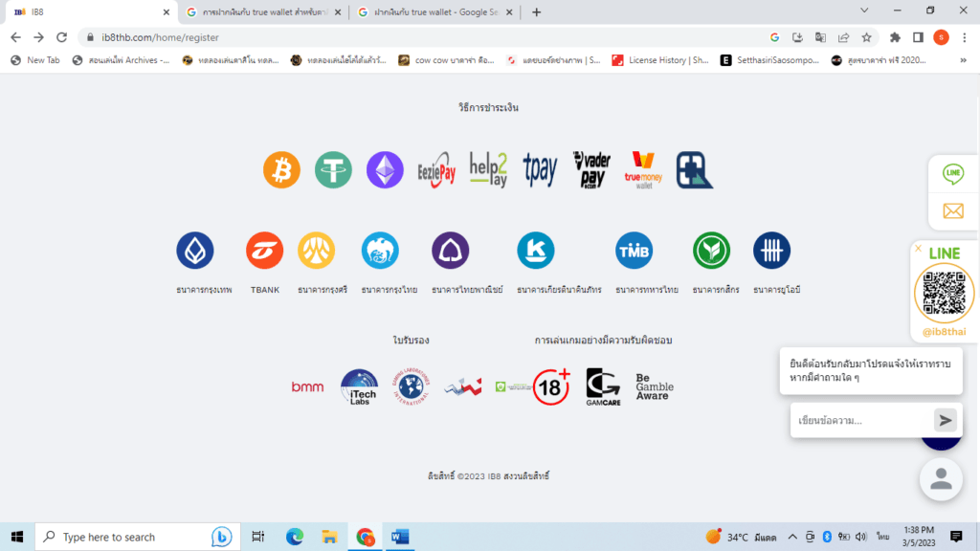The width and height of the screenshot is (980, 551).
Task: Choose the ธนาคารกสิกร green icon
Action: point(711,251)
